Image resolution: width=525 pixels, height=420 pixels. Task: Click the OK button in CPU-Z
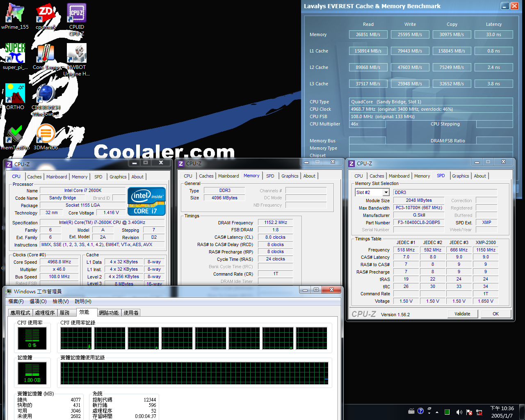pyautogui.click(x=495, y=314)
